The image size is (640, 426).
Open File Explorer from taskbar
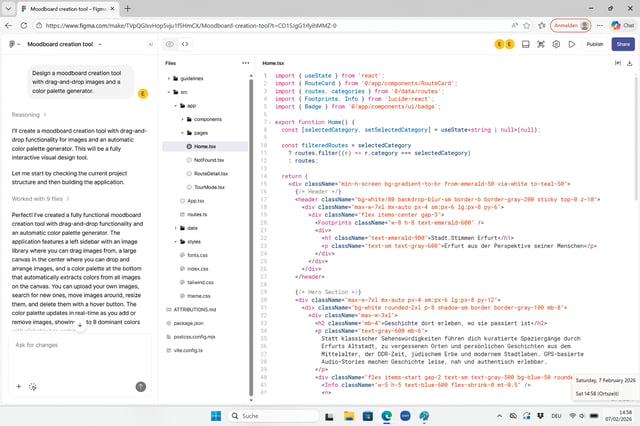(349, 416)
